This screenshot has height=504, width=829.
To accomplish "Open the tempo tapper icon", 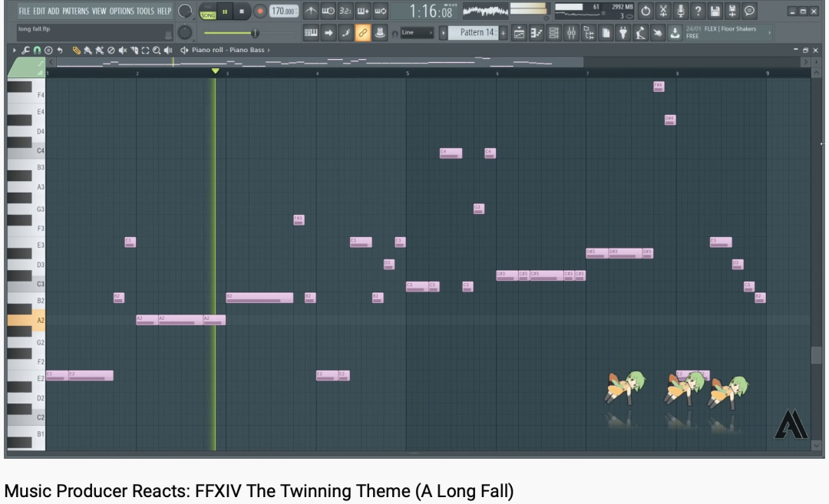I will coord(640,33).
